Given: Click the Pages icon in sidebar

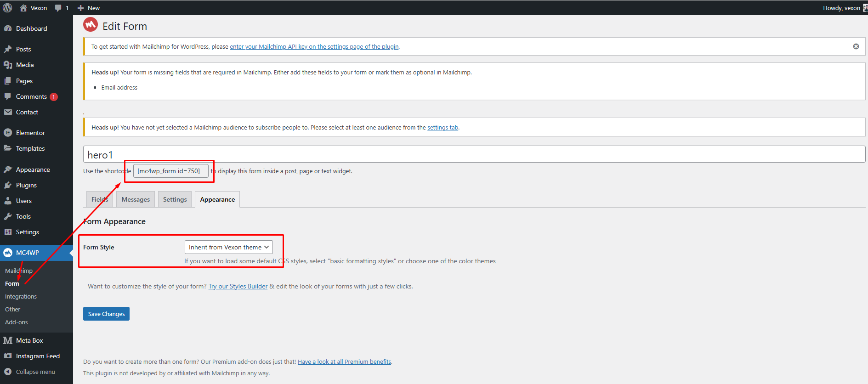Looking at the screenshot, I should 8,81.
